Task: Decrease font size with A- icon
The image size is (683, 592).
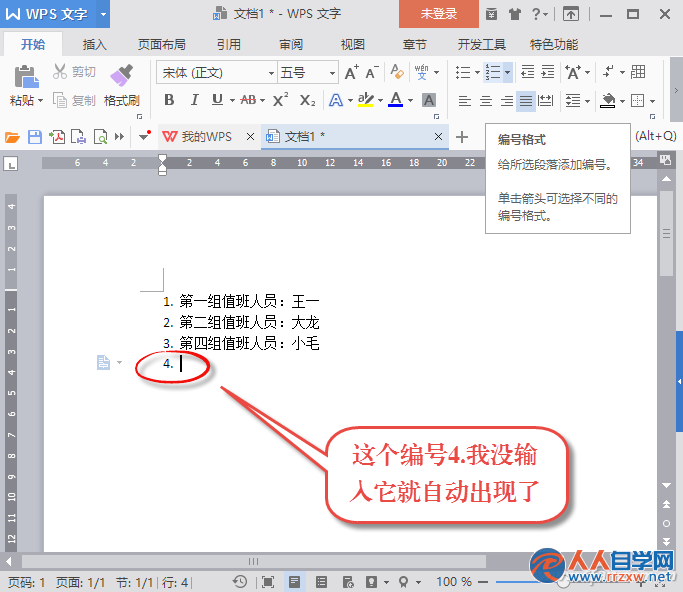Action: click(372, 72)
